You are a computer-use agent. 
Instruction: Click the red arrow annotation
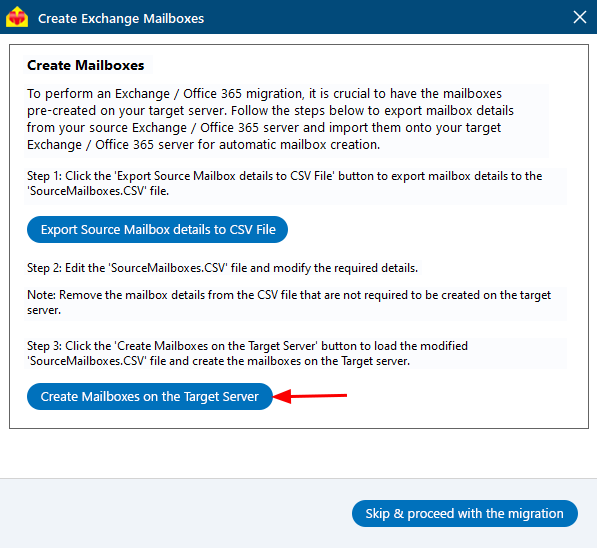pyautogui.click(x=310, y=396)
